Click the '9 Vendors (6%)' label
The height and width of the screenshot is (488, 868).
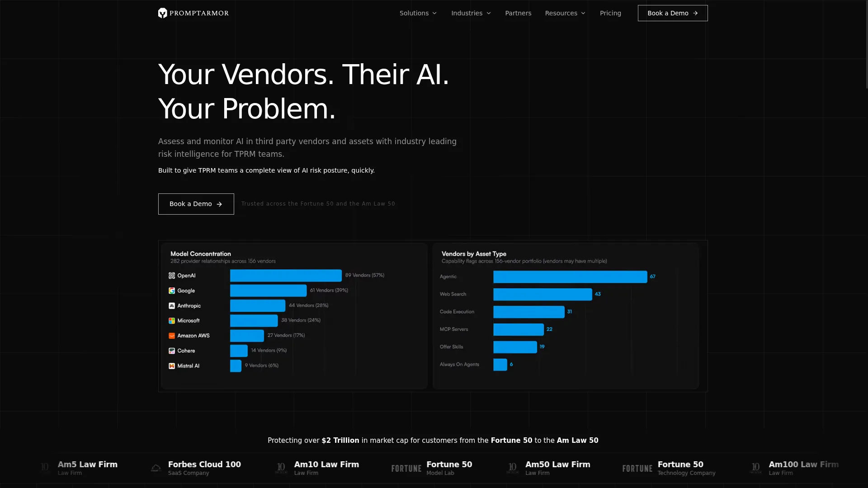262,366
